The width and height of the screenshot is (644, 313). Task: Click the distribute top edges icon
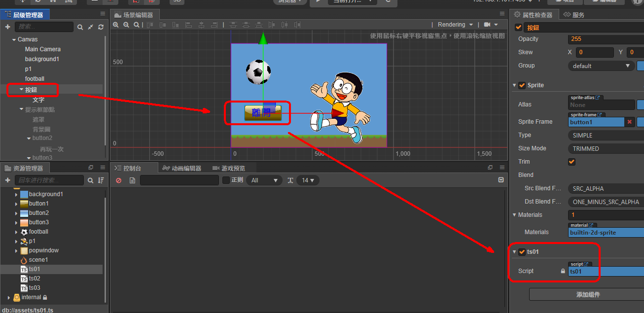coord(233,25)
